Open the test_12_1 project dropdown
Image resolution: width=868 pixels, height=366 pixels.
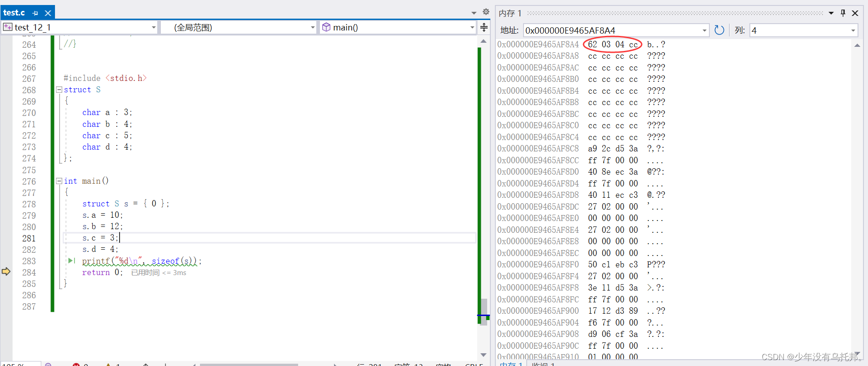154,28
